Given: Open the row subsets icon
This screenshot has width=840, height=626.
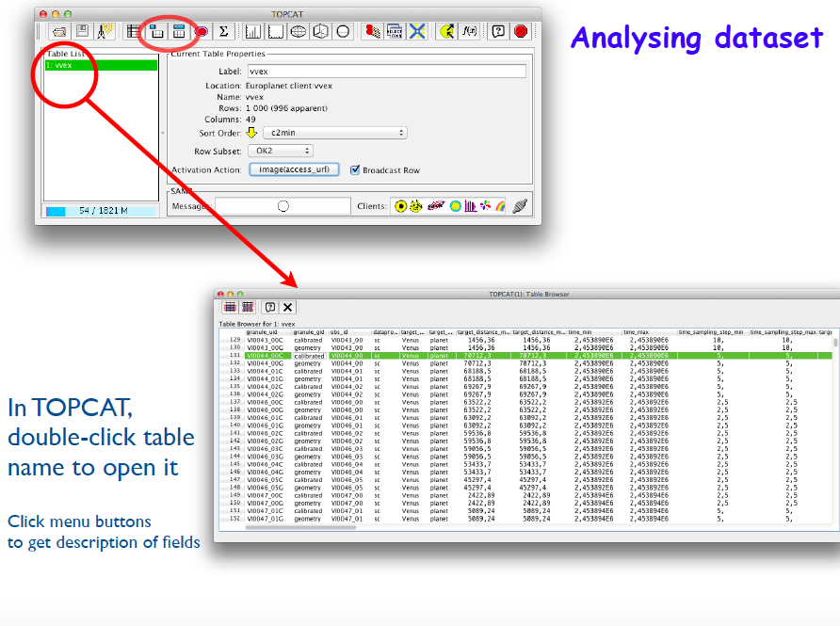Looking at the screenshot, I should point(202,32).
